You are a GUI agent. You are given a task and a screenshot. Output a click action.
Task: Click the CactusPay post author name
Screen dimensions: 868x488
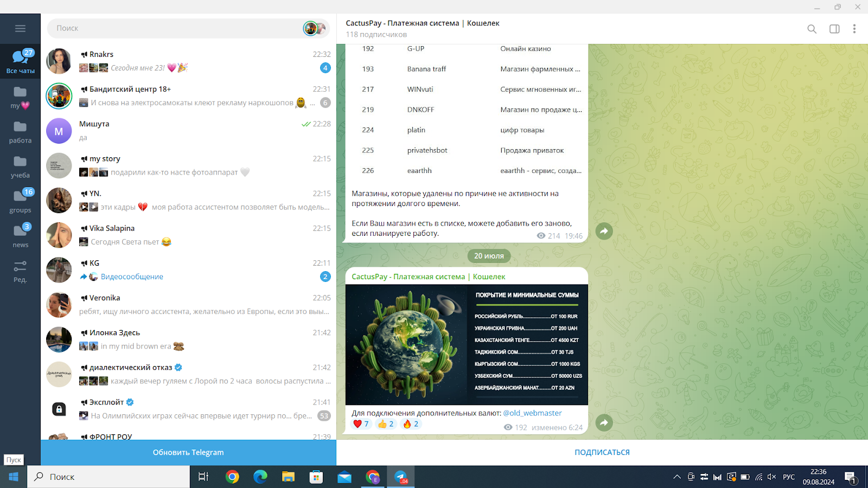[428, 277]
